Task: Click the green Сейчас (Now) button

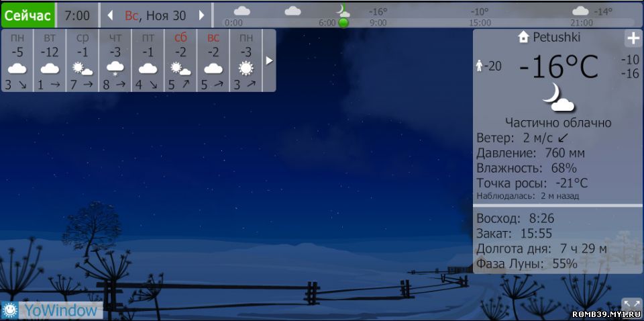Action: point(28,15)
